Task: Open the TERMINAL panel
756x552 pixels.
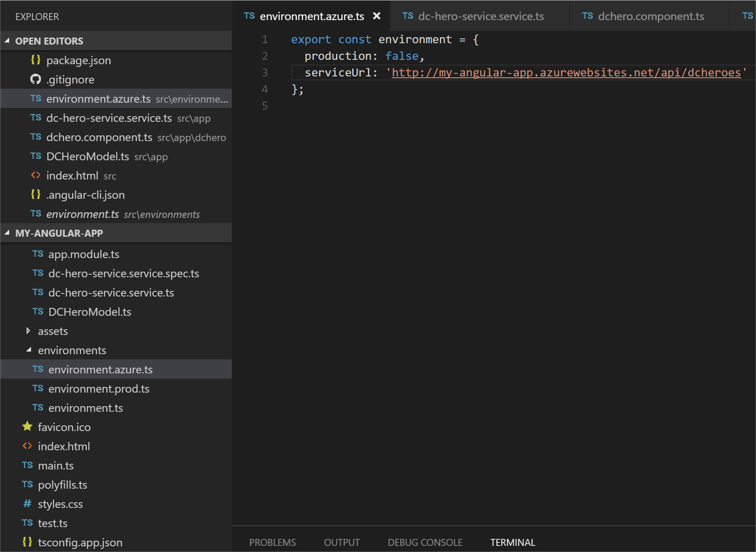Action: [512, 542]
